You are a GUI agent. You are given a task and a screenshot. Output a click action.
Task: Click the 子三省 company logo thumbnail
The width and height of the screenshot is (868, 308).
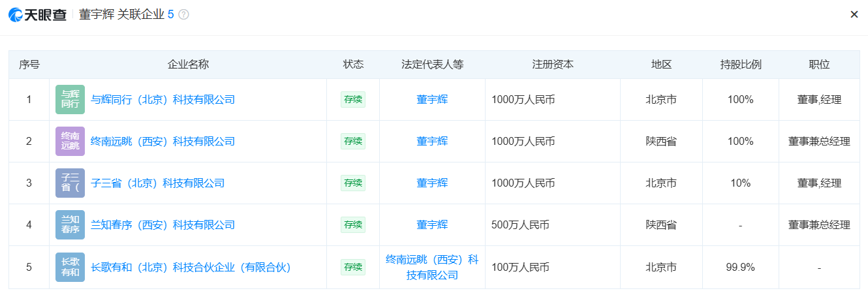pyautogui.click(x=70, y=183)
